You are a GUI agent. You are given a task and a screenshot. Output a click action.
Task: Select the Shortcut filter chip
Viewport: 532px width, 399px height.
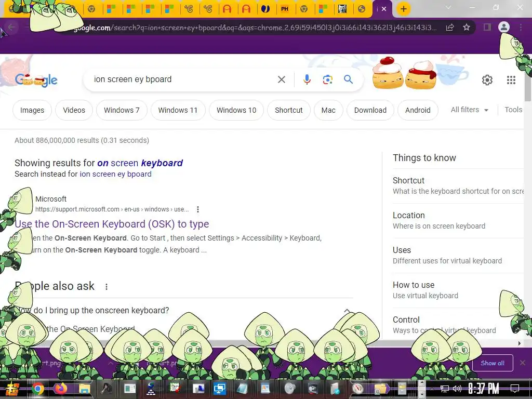[x=289, y=110]
